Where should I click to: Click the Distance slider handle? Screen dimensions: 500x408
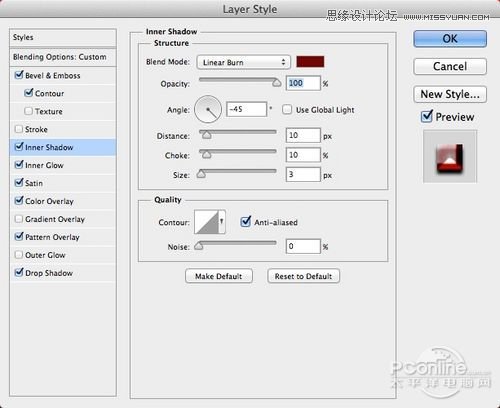tap(207, 134)
